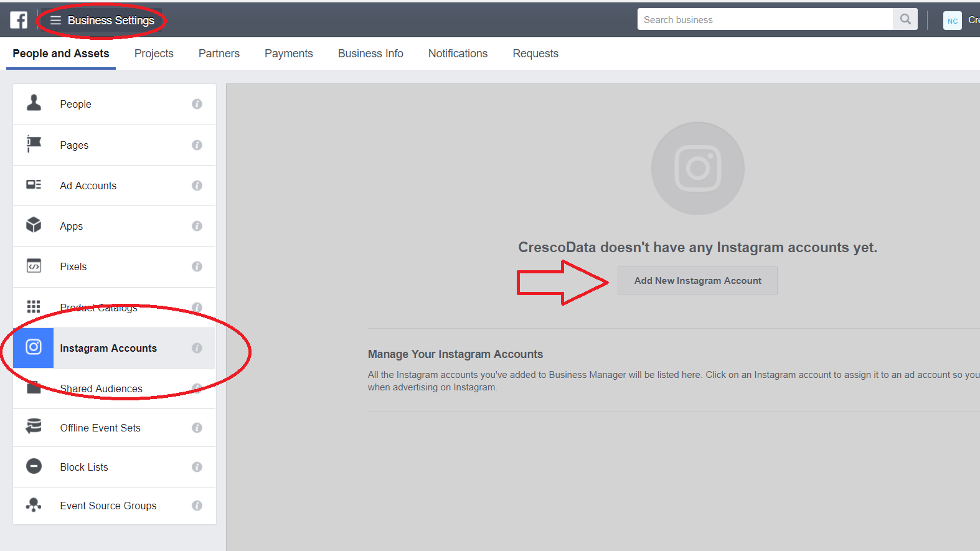Click the Pixels code icon
The image size is (980, 551).
point(34,266)
